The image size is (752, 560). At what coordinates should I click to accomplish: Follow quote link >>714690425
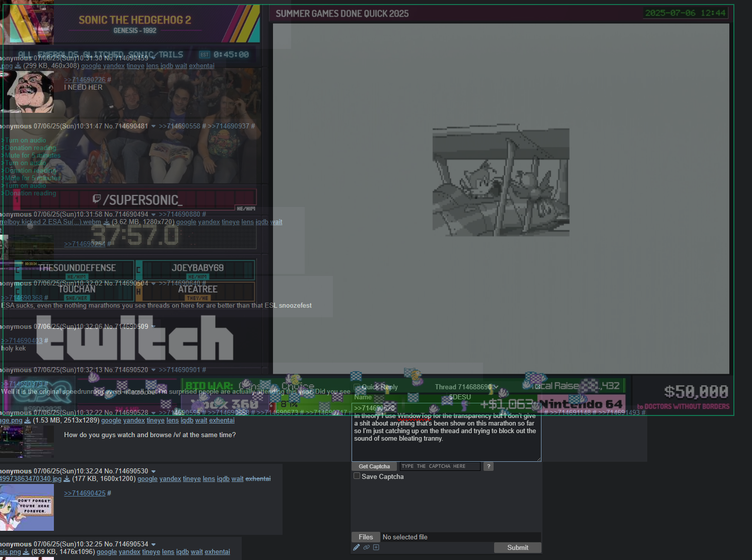coord(85,493)
